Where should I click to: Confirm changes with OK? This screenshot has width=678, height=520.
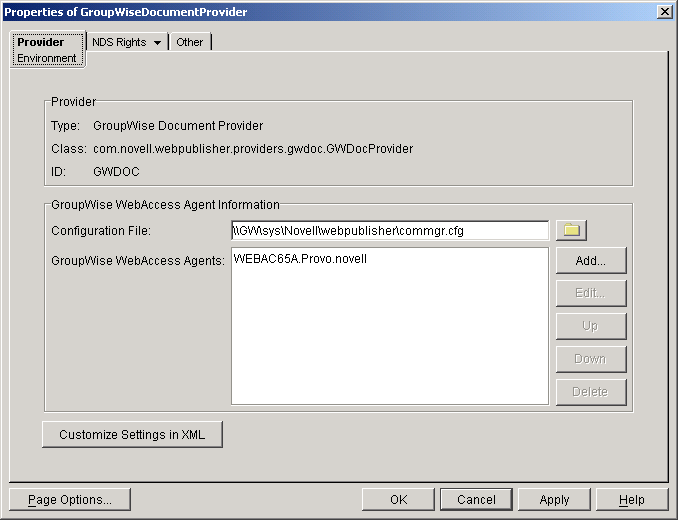pyautogui.click(x=398, y=500)
